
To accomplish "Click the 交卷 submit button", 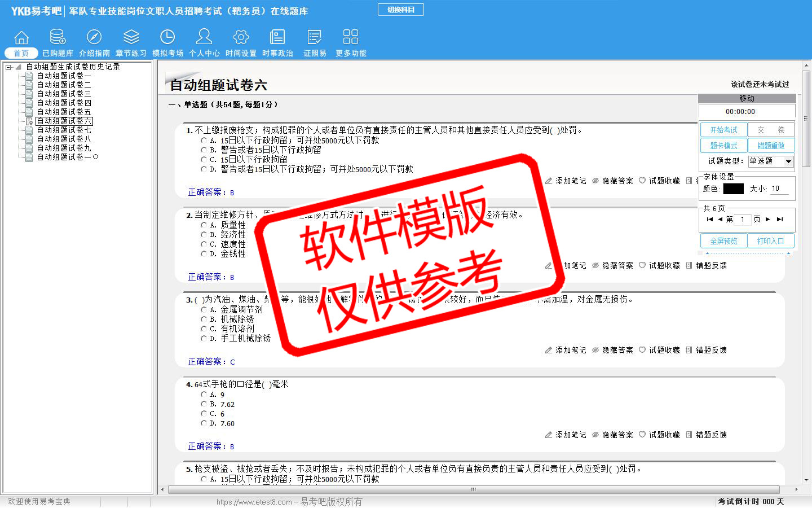I will pyautogui.click(x=771, y=130).
